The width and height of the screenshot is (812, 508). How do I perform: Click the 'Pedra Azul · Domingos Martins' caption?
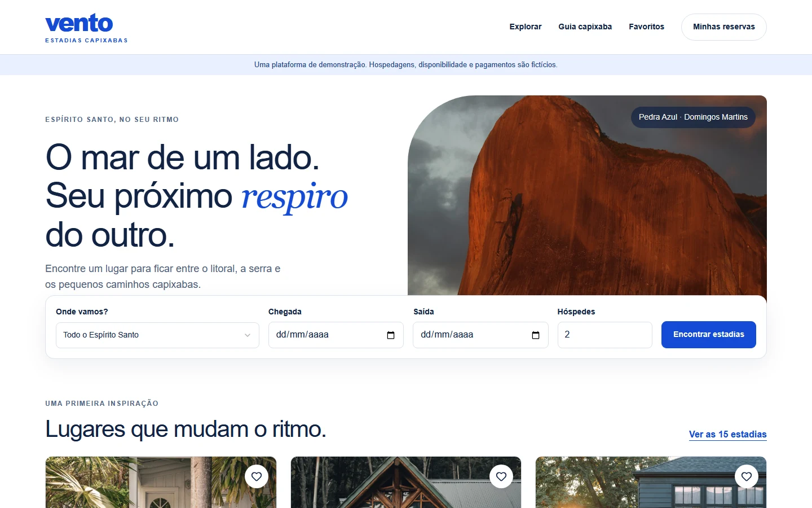(693, 117)
